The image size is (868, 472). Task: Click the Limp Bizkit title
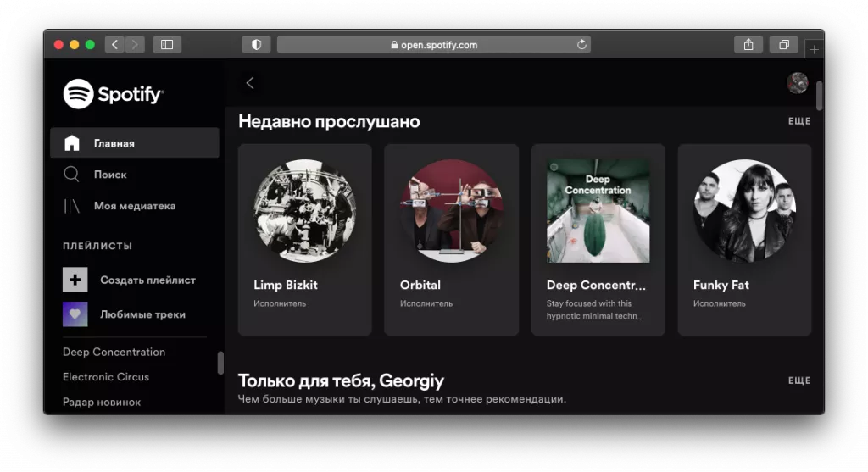[x=286, y=285]
